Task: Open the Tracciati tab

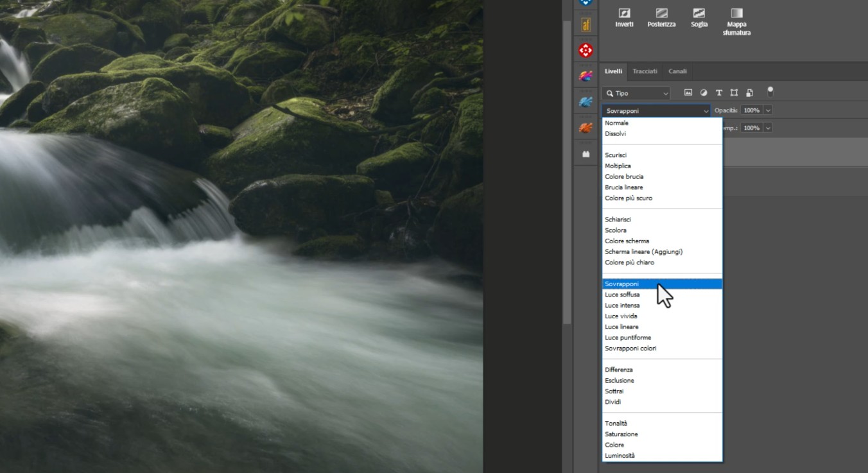Action: click(645, 71)
